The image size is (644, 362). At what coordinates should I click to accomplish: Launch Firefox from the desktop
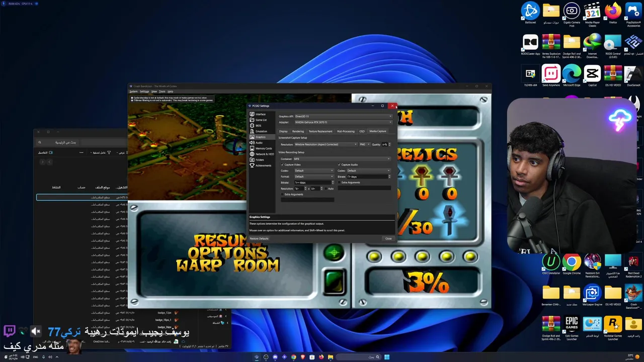[613, 14]
